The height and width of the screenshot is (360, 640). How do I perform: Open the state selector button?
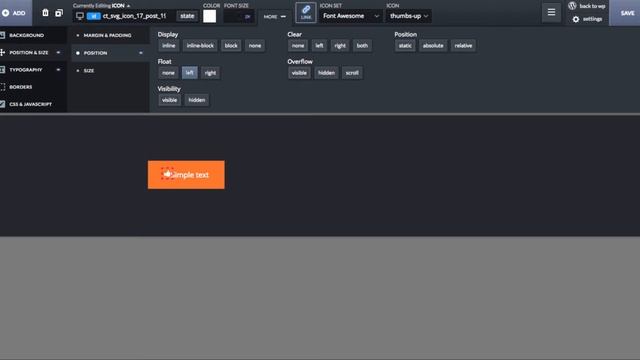point(187,16)
